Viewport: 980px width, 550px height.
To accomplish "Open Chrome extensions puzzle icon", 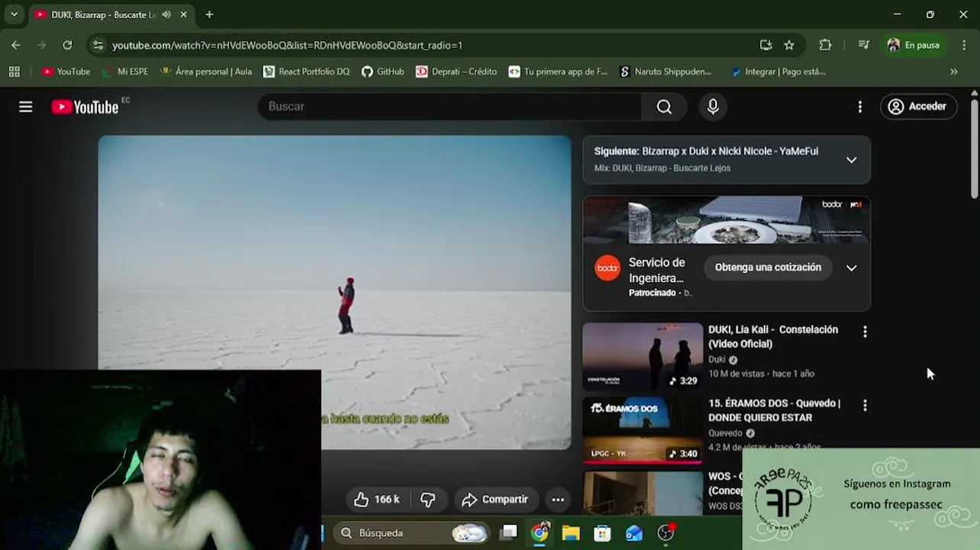I will click(825, 45).
